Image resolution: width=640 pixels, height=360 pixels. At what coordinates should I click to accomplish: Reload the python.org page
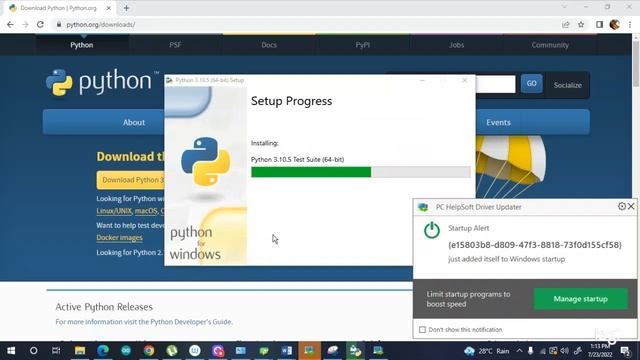[40, 24]
